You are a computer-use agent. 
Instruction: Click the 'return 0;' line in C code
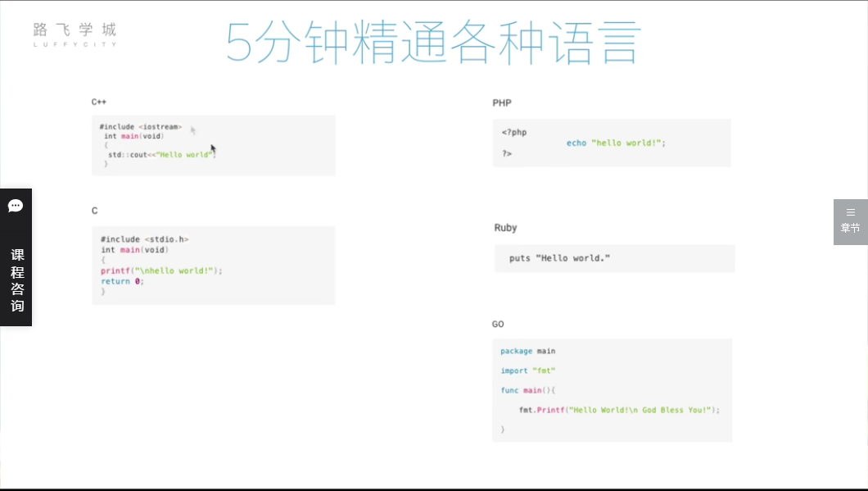point(122,281)
